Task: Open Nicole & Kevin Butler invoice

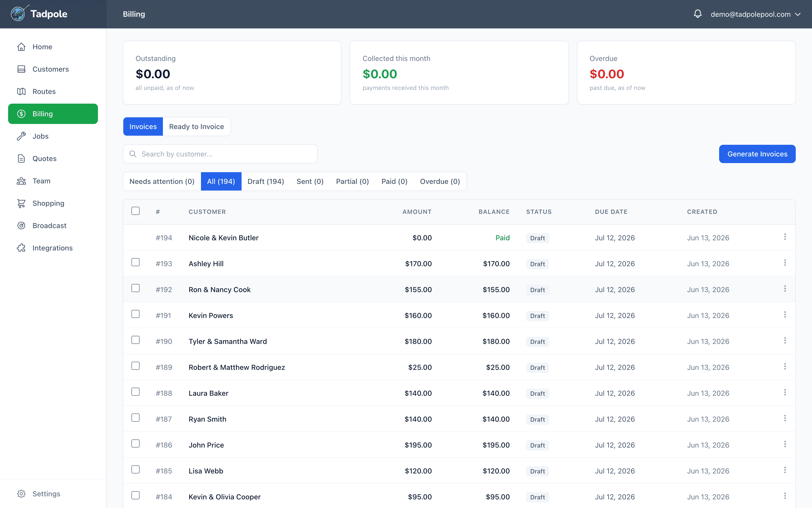Action: coord(459,237)
